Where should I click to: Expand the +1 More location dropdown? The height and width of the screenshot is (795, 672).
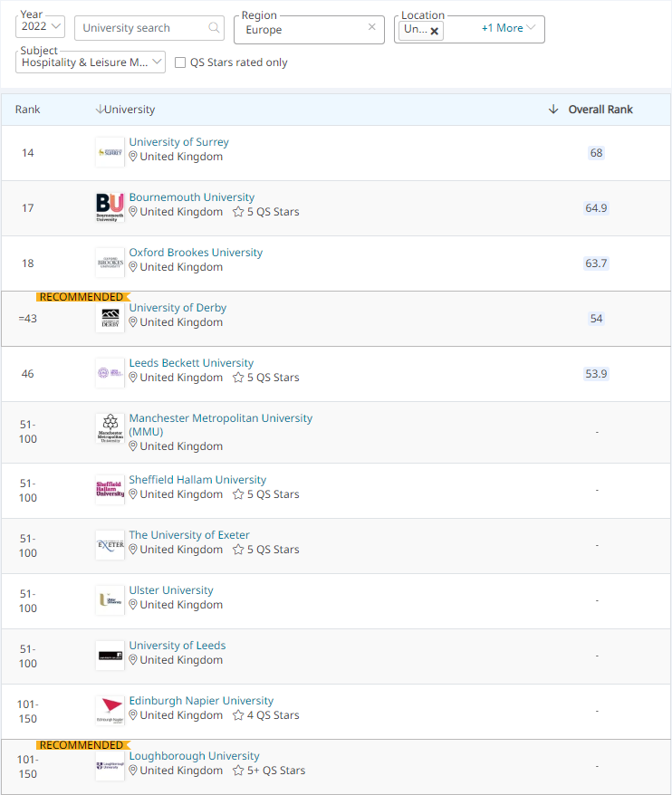[508, 28]
